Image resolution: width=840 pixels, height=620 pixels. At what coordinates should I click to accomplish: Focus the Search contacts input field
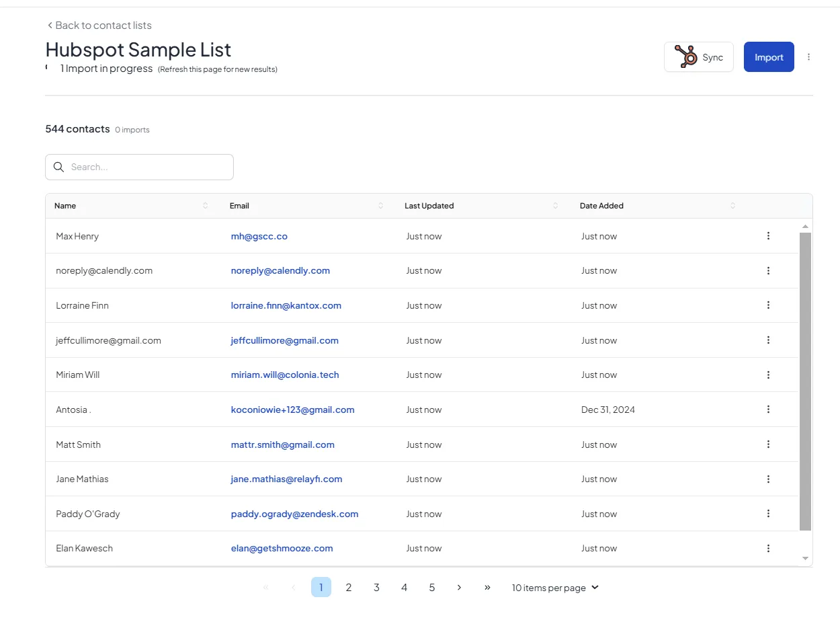tap(139, 167)
